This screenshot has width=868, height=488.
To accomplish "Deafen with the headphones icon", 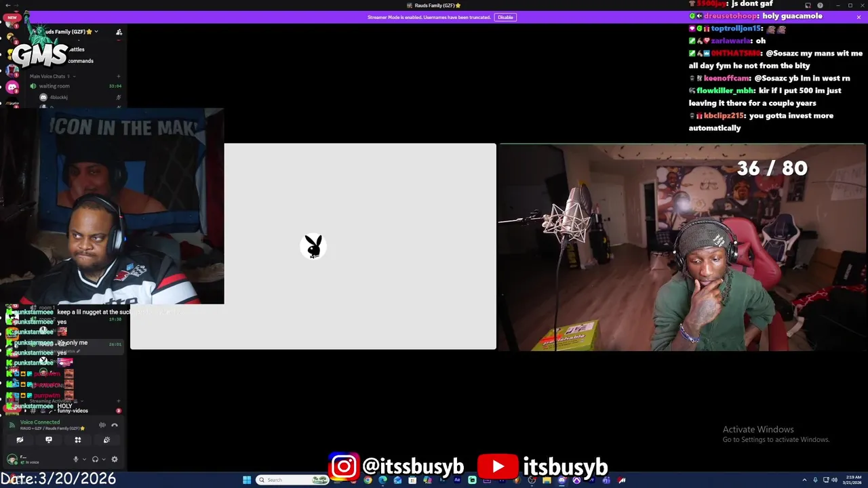I will pyautogui.click(x=95, y=459).
